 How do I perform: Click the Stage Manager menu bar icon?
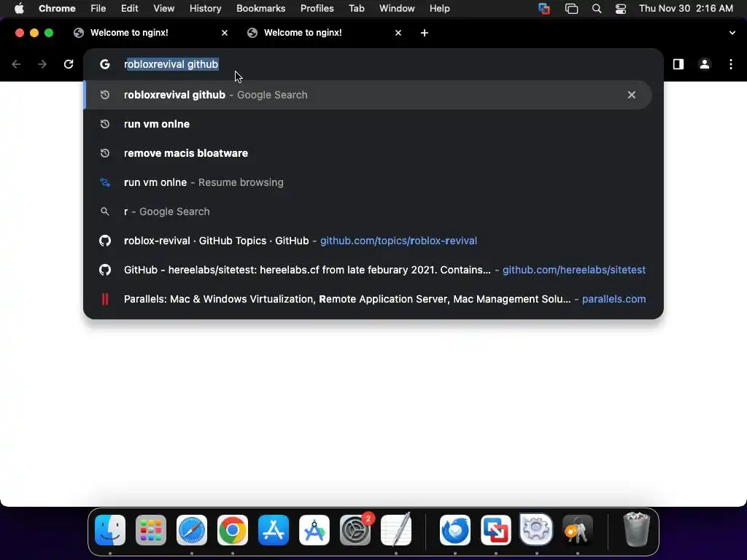(x=571, y=9)
